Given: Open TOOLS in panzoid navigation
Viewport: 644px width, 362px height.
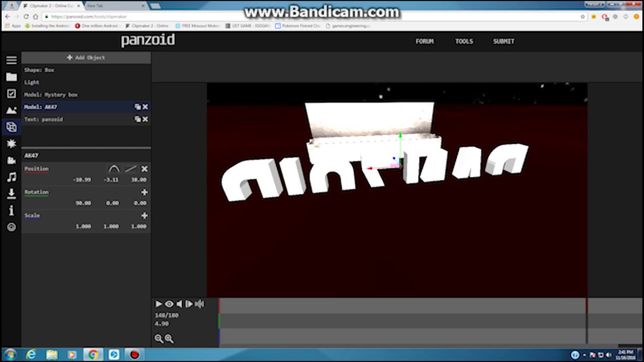Looking at the screenshot, I should click(x=464, y=41).
